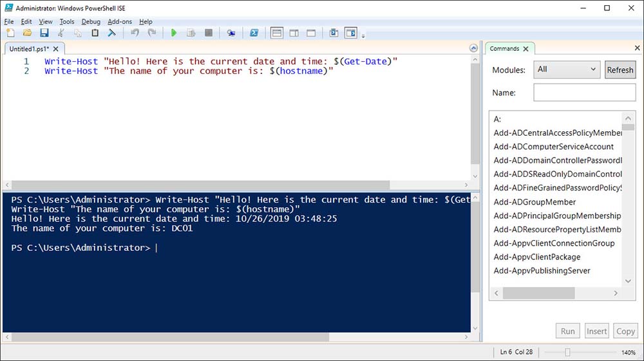Screen dimensions: 644x361
Task: Show script pane on the right layout
Action: click(294, 33)
